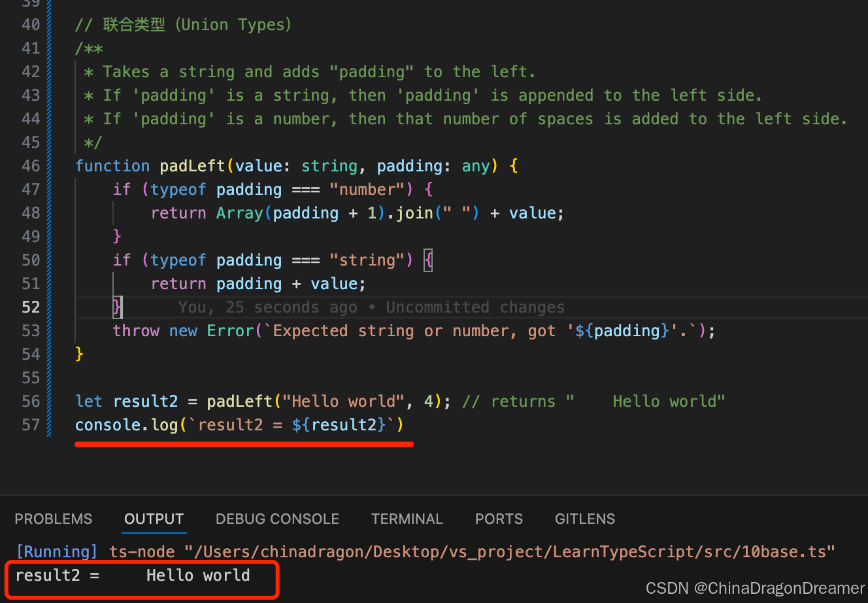Click line number 56 in the gutter

pyautogui.click(x=31, y=402)
